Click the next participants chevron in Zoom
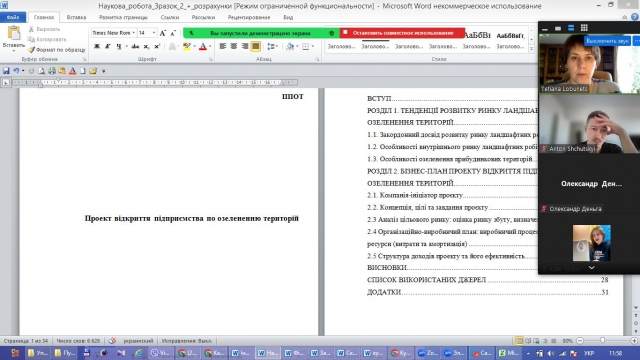 coord(591,268)
